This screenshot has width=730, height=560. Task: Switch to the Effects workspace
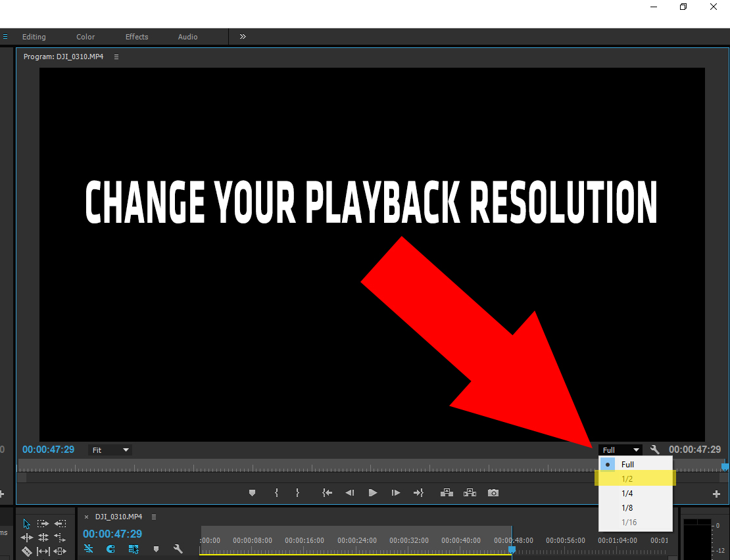(137, 37)
